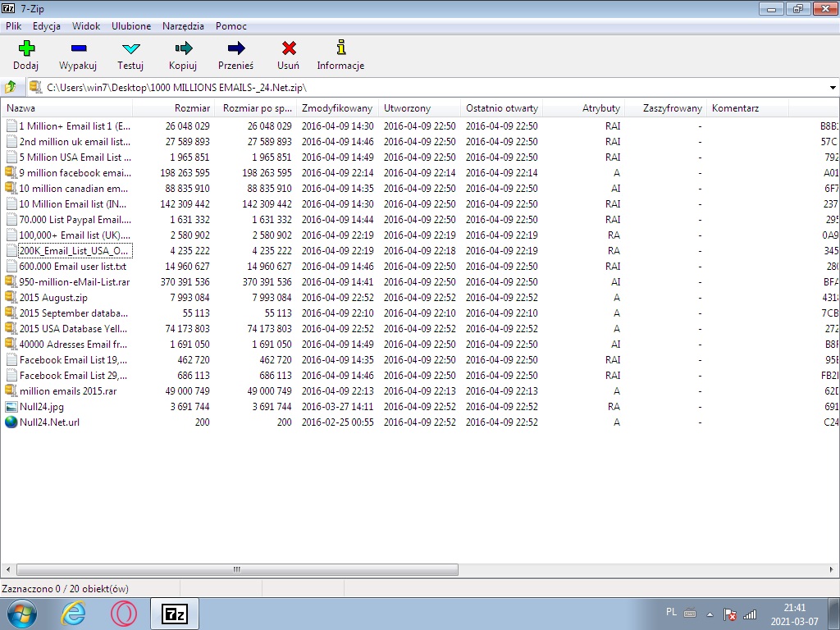Click archive icon of 2015 USA Database Yell...

(x=11, y=328)
